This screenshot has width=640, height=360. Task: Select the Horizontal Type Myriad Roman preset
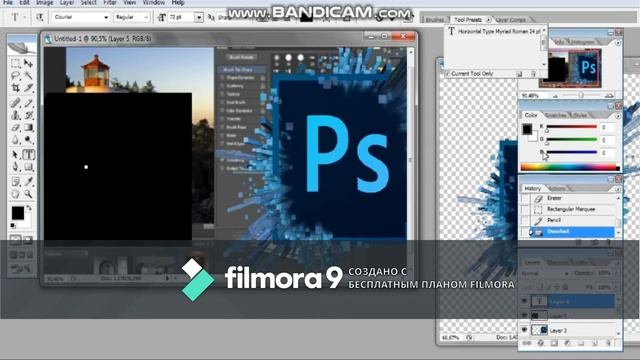(x=494, y=31)
